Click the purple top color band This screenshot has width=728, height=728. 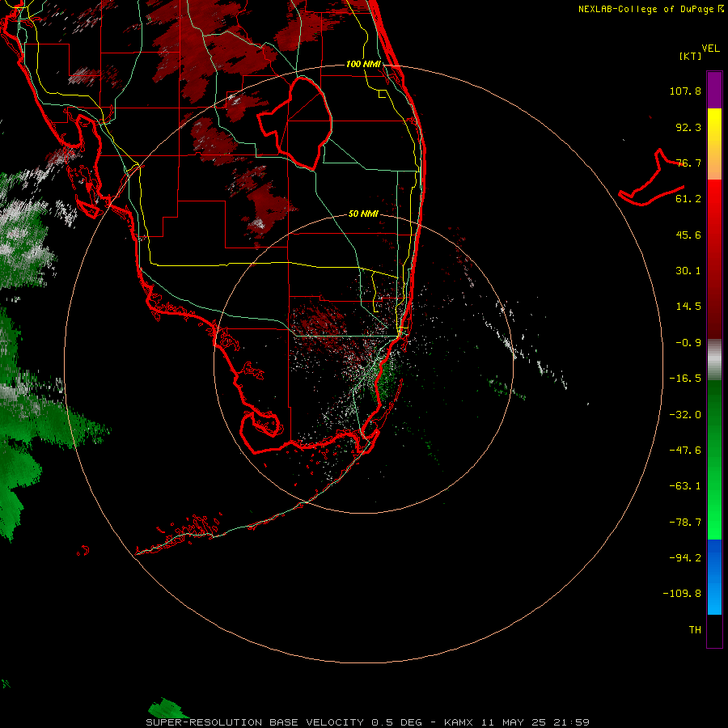click(x=714, y=90)
